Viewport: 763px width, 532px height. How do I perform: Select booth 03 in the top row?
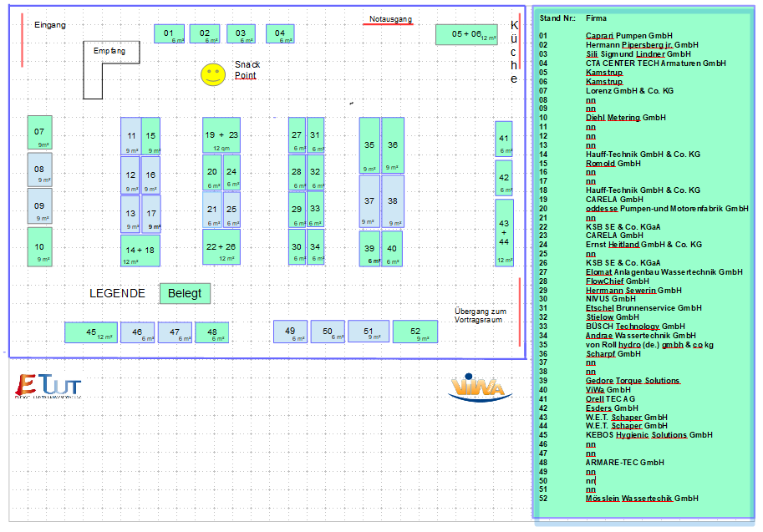coord(241,33)
